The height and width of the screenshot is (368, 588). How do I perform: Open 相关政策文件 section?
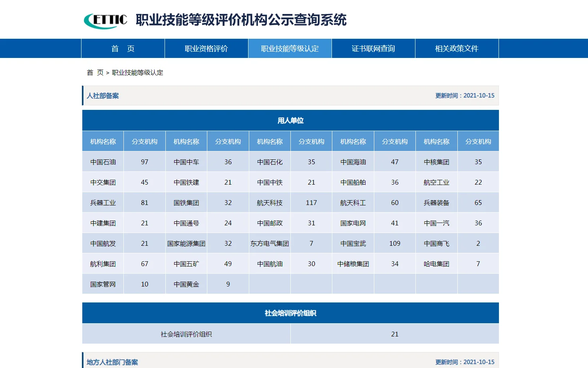tap(457, 48)
